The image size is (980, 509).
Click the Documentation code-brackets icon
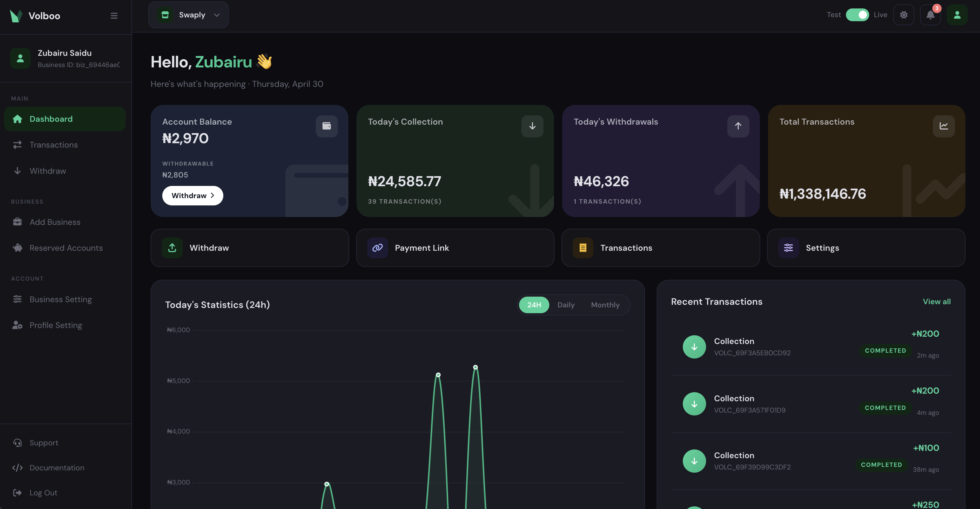(x=17, y=468)
